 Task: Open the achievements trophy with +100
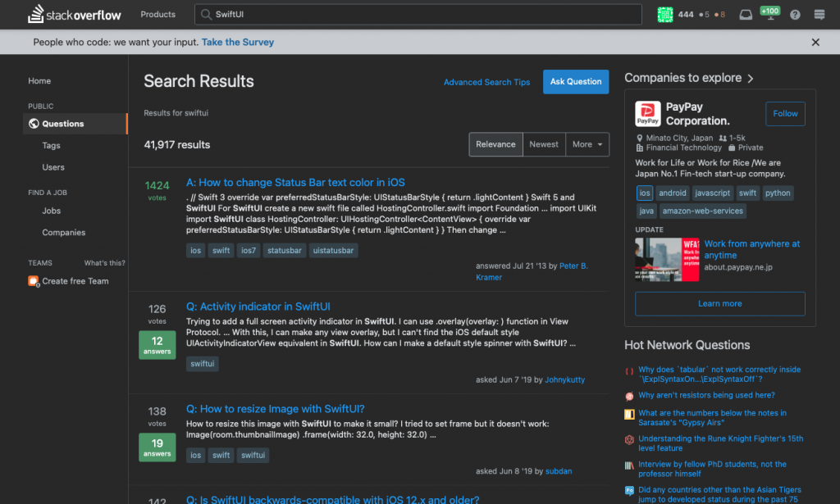(769, 13)
